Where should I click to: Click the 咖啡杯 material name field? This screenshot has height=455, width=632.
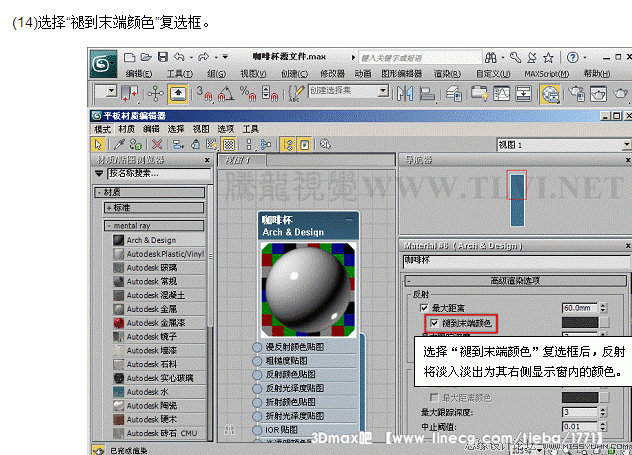point(516,261)
